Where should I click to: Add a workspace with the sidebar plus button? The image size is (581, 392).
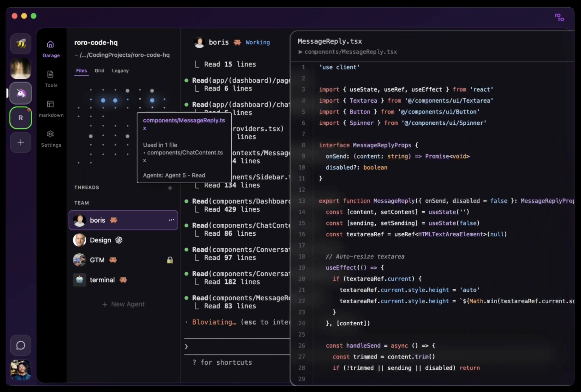[x=21, y=143]
